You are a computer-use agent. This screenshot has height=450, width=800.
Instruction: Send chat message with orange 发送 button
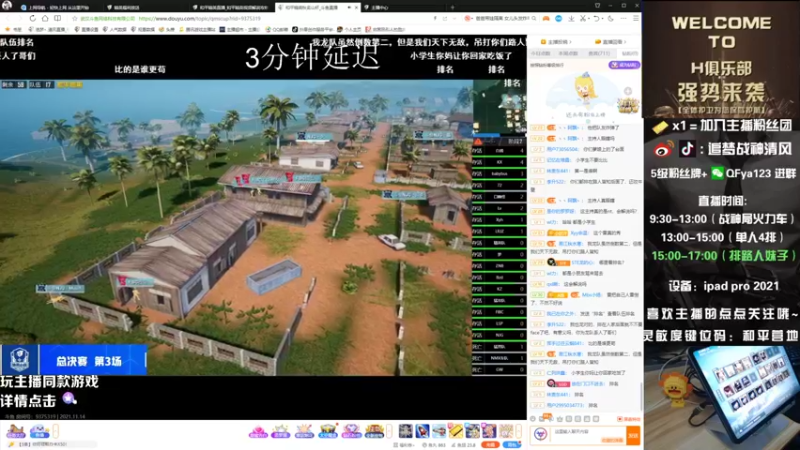coord(633,435)
